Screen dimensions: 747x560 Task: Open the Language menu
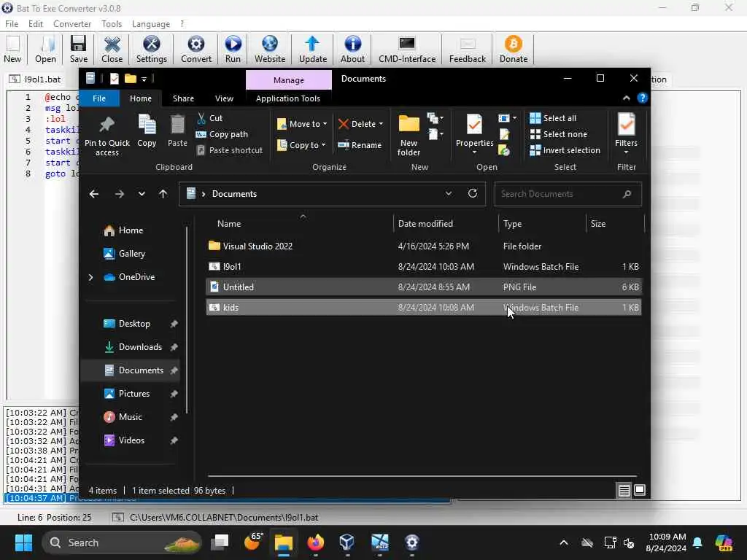pos(150,24)
